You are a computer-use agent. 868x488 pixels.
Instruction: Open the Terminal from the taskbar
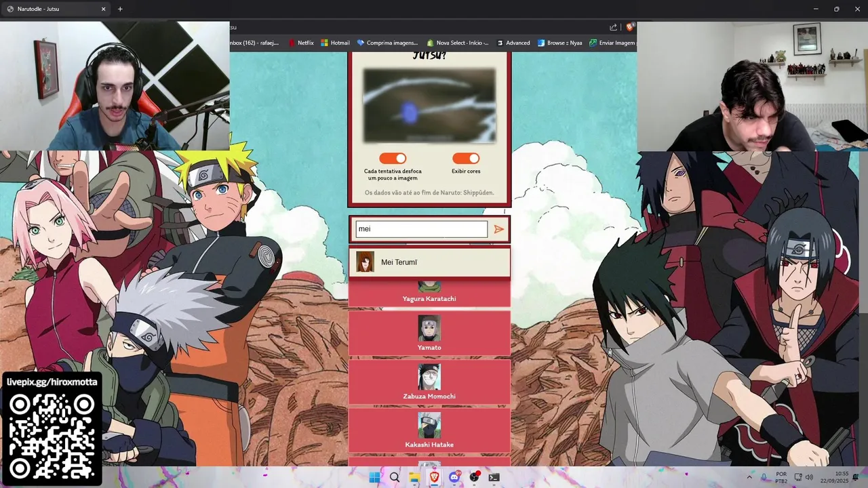click(494, 477)
